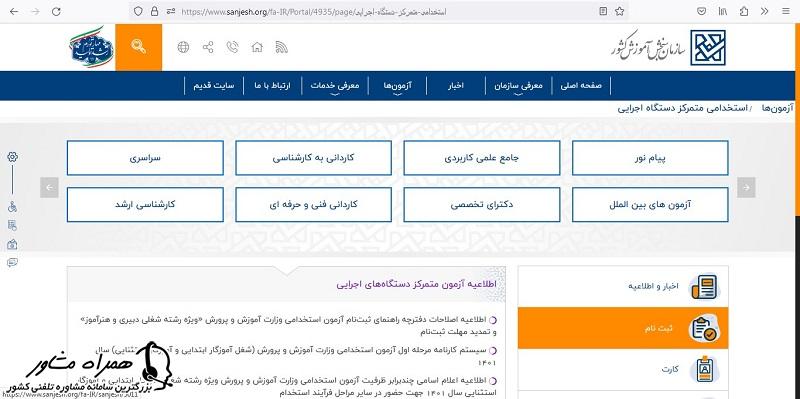Click the carousel right arrow
Image resolution: width=800 pixels, height=399 pixels.
tap(746, 187)
